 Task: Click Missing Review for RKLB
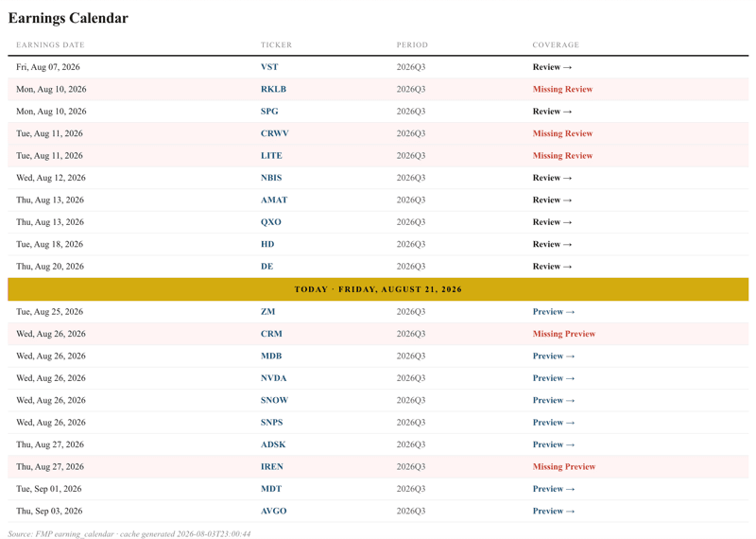pos(562,89)
